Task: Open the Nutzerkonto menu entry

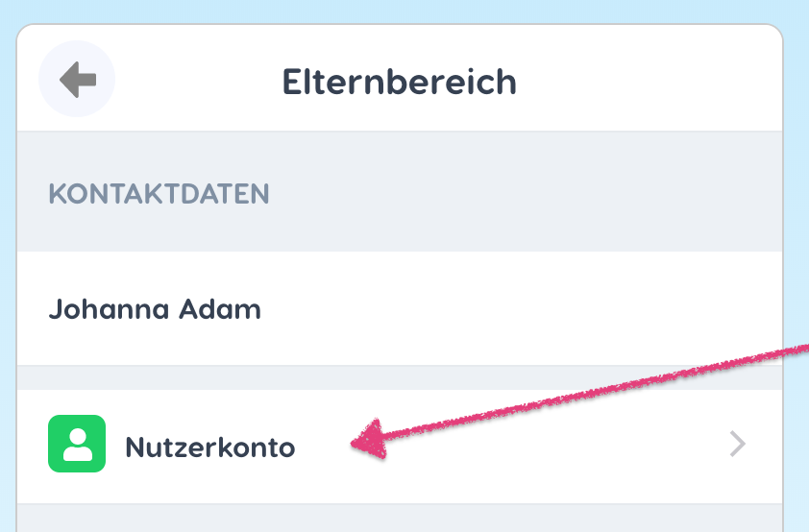Action: coord(400,447)
